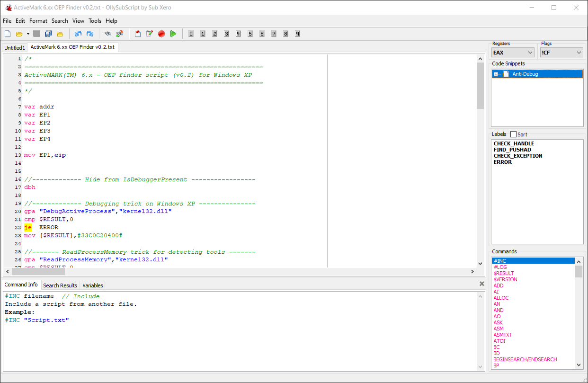
Task: Click the notepad with pencil icon
Action: 150,34
